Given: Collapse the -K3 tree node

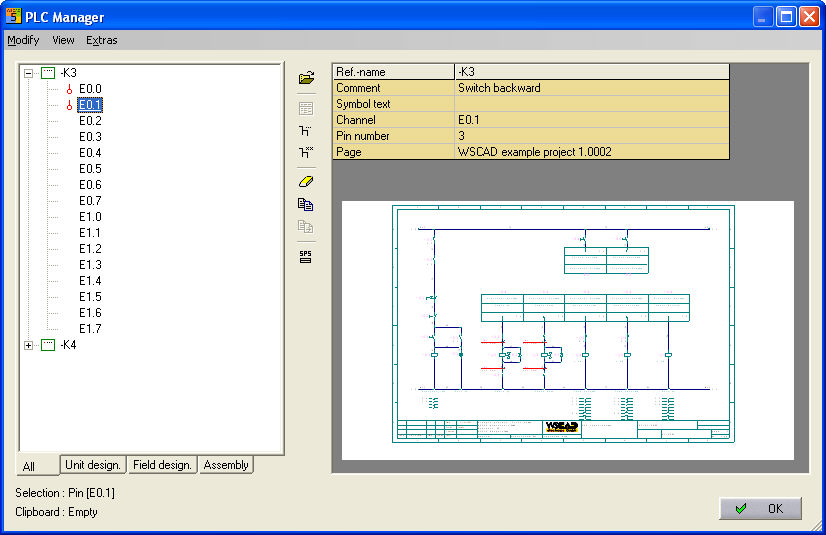Looking at the screenshot, I should [28, 73].
